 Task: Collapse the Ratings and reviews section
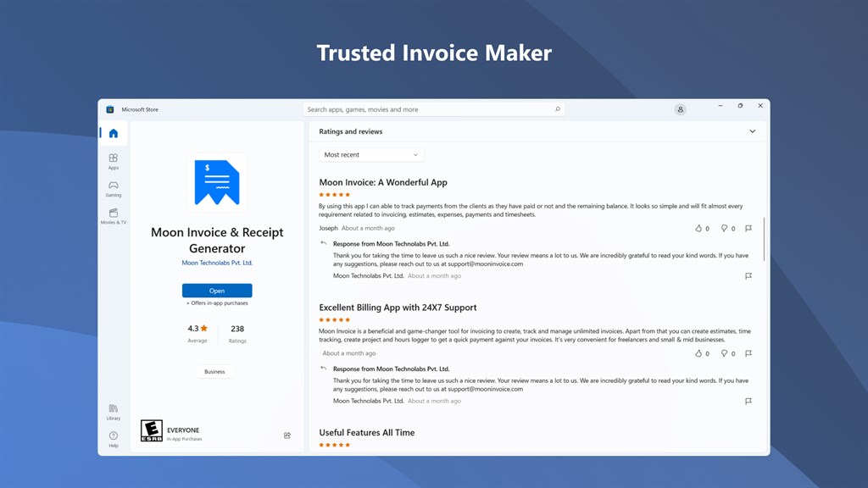[x=753, y=131]
